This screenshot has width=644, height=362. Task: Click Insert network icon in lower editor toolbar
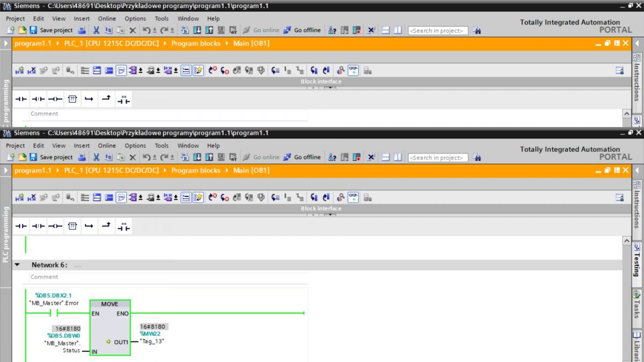19,197
